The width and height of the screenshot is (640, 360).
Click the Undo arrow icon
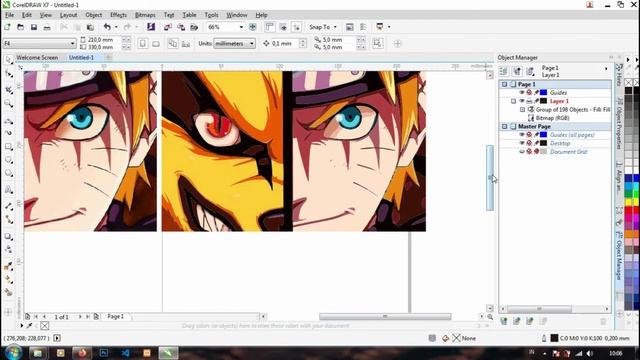[107, 27]
